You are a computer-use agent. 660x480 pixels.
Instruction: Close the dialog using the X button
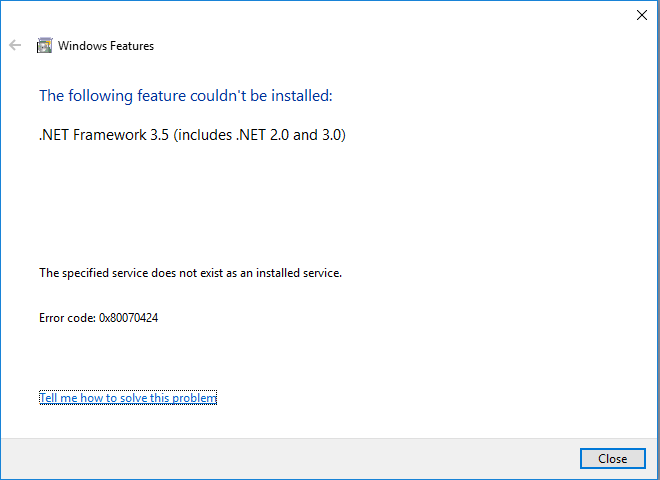641,15
